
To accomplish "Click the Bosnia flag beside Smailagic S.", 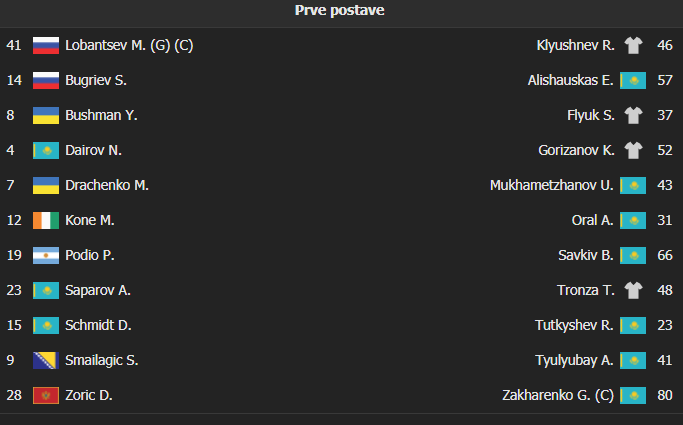I will click(46, 360).
